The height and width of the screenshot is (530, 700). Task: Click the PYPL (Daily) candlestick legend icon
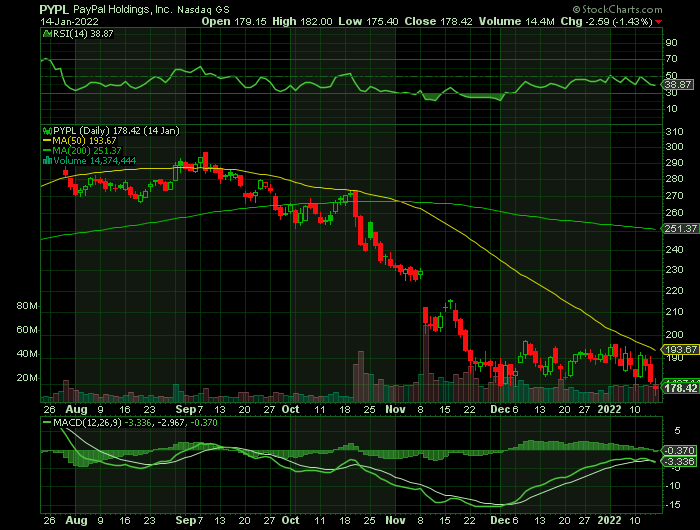click(x=44, y=130)
